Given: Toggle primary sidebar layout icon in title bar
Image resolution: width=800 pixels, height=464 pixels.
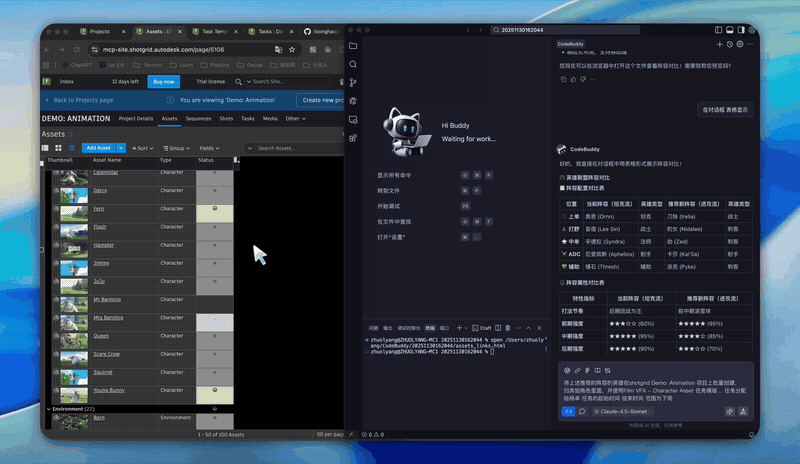Looking at the screenshot, I should (x=718, y=30).
